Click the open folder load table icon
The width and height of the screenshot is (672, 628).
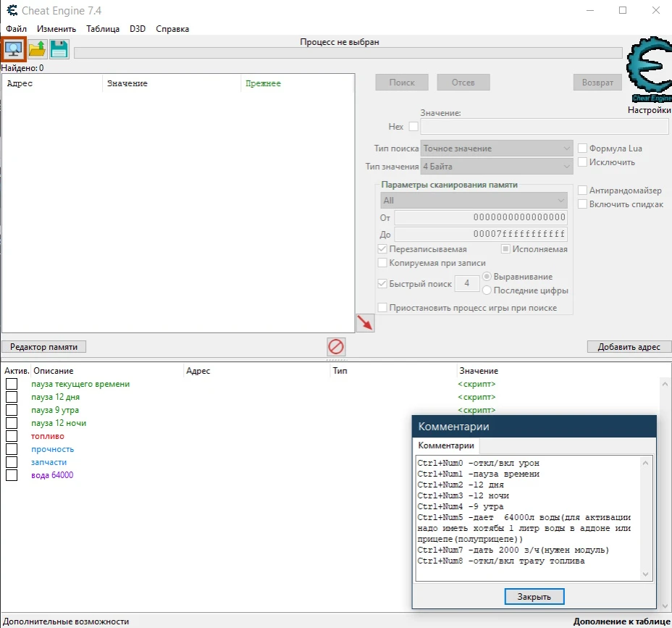point(37,49)
